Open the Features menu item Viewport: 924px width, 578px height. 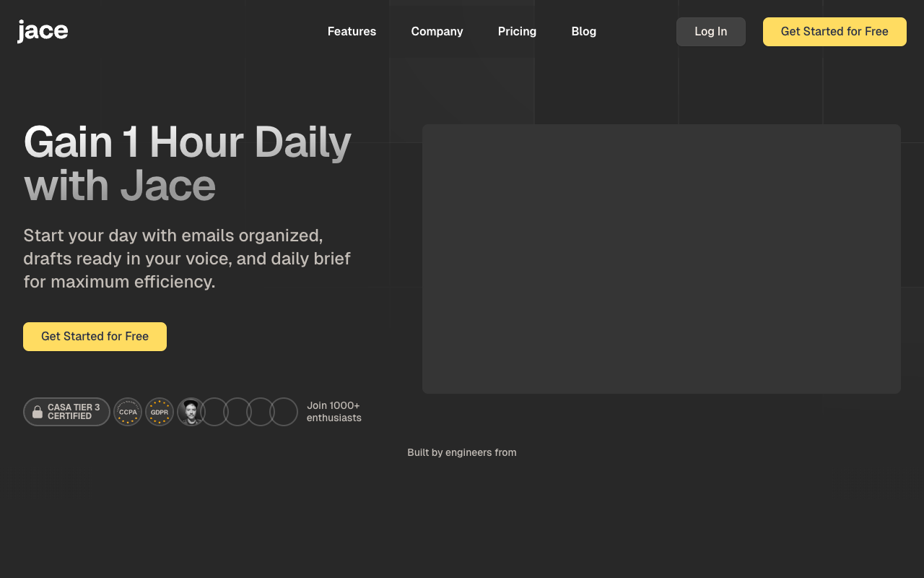pyautogui.click(x=352, y=32)
